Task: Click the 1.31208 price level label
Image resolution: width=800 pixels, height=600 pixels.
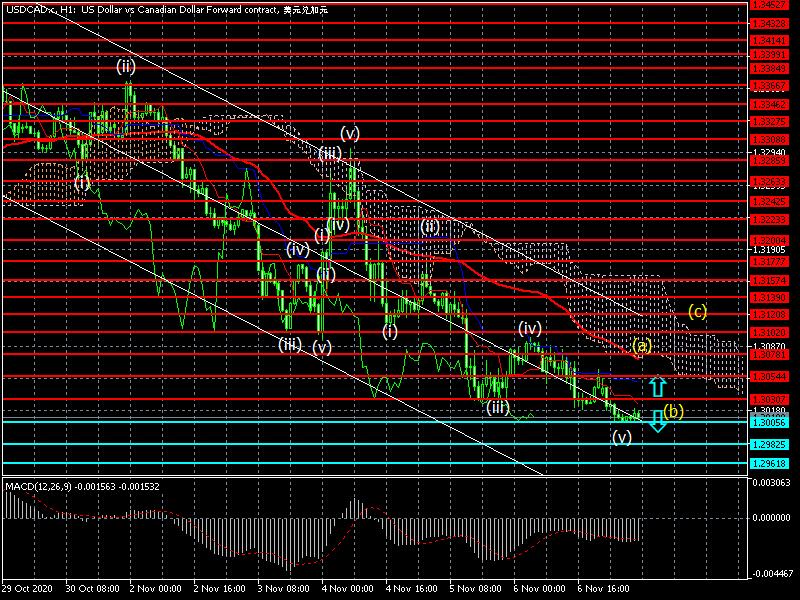Action: 769,314
